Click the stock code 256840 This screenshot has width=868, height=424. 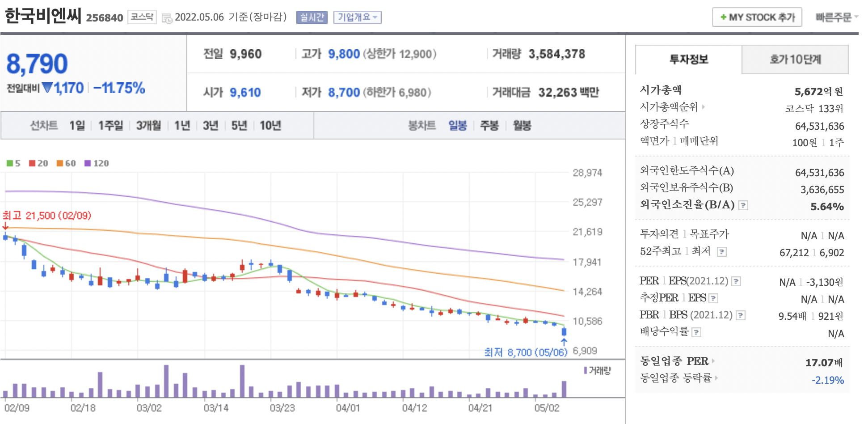click(105, 18)
